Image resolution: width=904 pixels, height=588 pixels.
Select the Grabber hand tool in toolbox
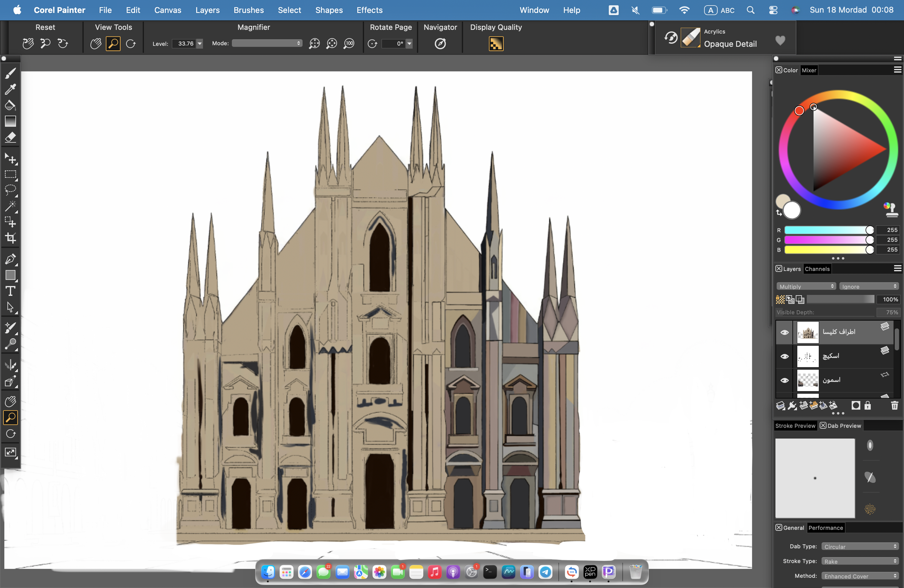pos(10,401)
